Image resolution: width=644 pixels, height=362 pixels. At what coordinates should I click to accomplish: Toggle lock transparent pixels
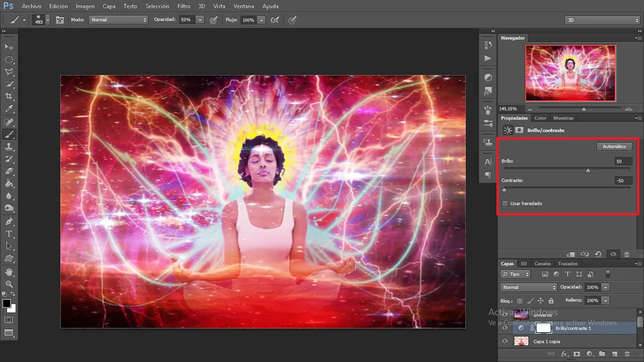(520, 301)
